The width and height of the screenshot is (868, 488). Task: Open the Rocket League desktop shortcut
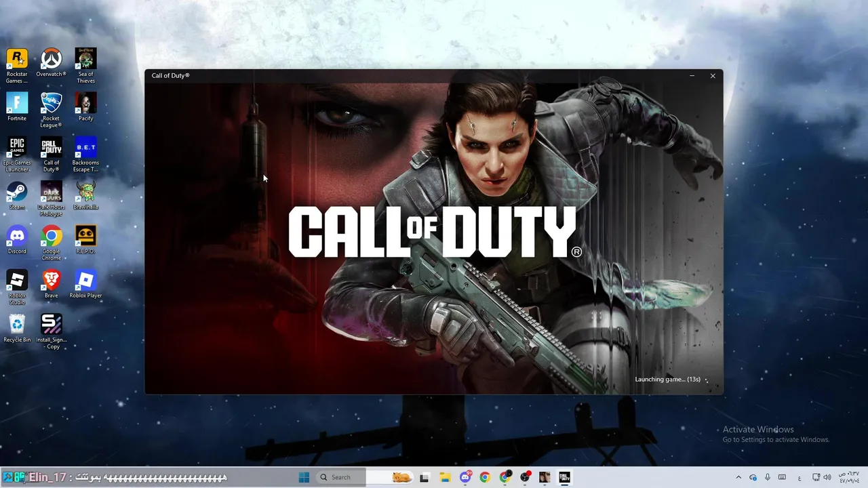point(52,110)
